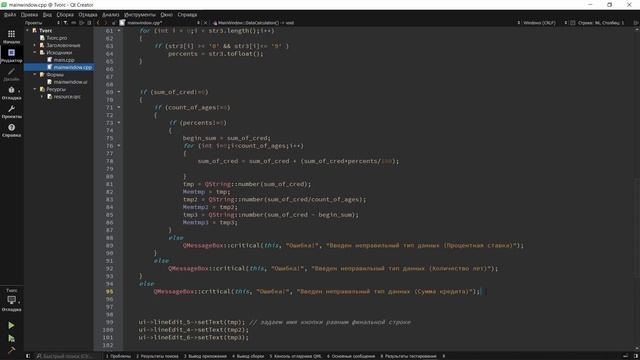
Task: Open the 3 Вывод приложения output pane
Action: pos(205,356)
